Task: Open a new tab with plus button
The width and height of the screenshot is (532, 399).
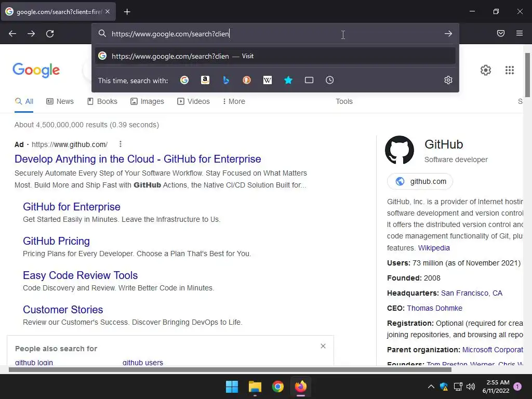Action: pos(127,12)
